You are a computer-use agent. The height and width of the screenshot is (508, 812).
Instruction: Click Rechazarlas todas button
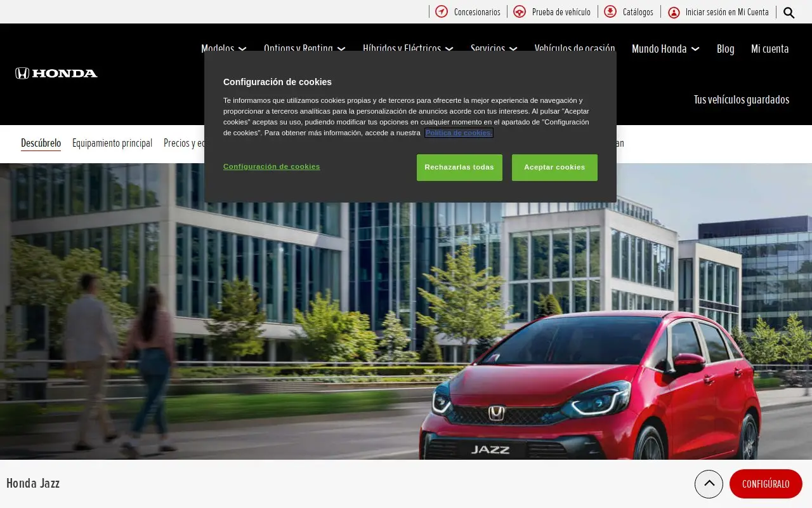[459, 168]
